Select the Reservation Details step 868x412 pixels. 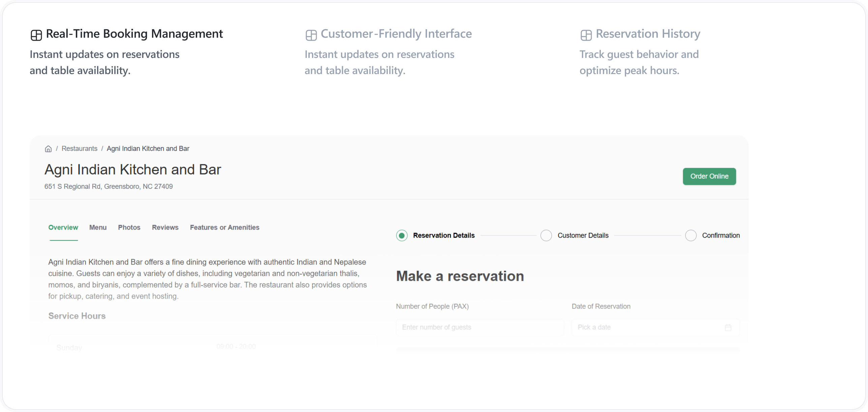pos(401,235)
